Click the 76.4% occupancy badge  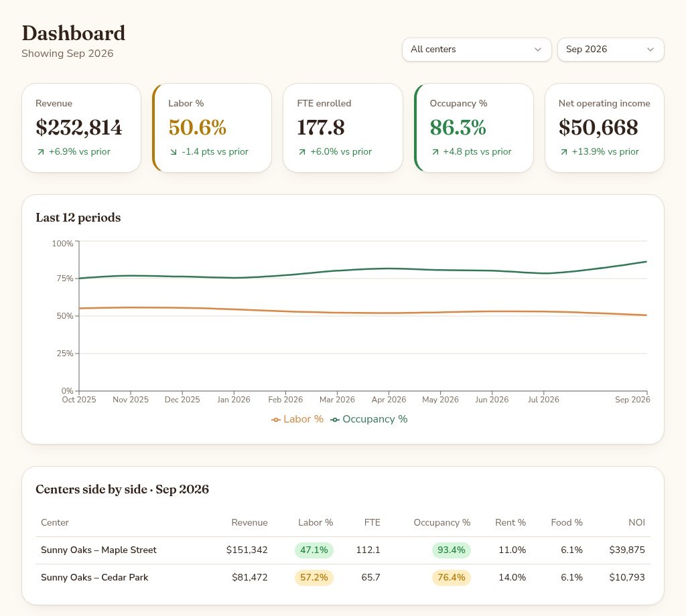451,578
